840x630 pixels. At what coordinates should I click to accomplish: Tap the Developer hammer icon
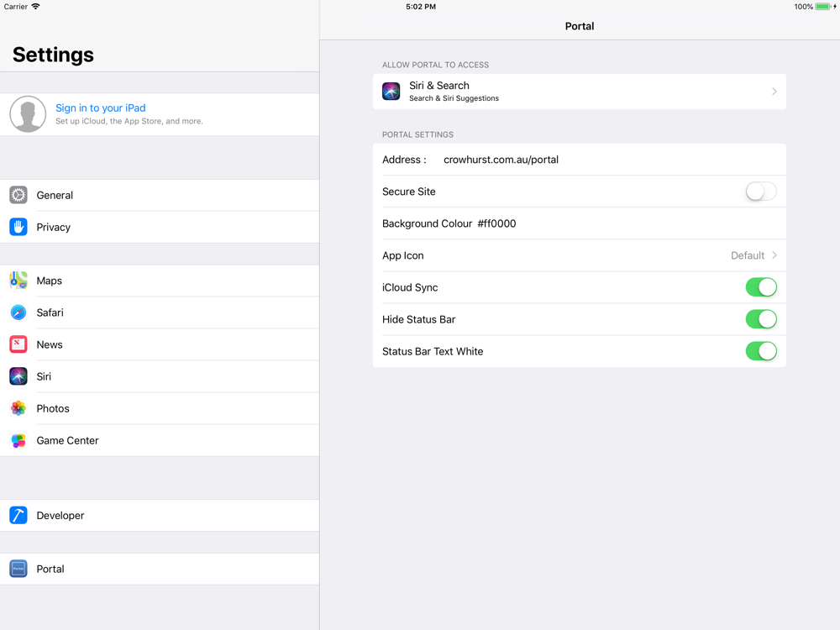[x=18, y=516]
